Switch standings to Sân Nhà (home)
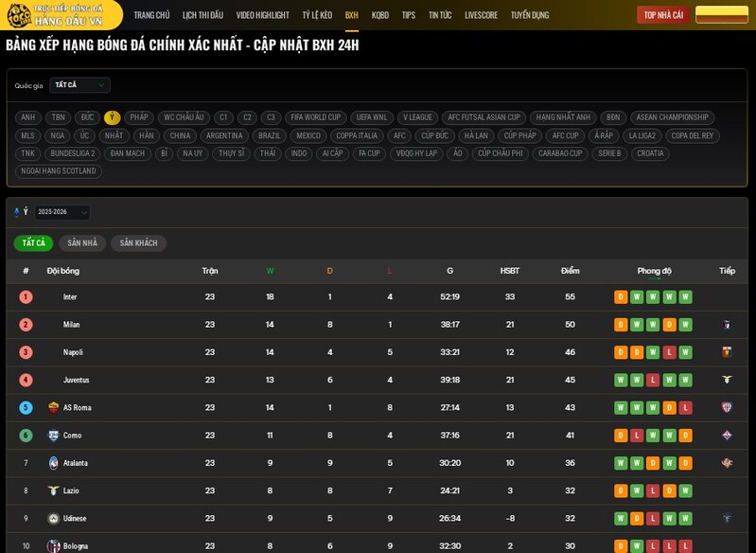Image resolution: width=756 pixels, height=553 pixels. coord(82,243)
